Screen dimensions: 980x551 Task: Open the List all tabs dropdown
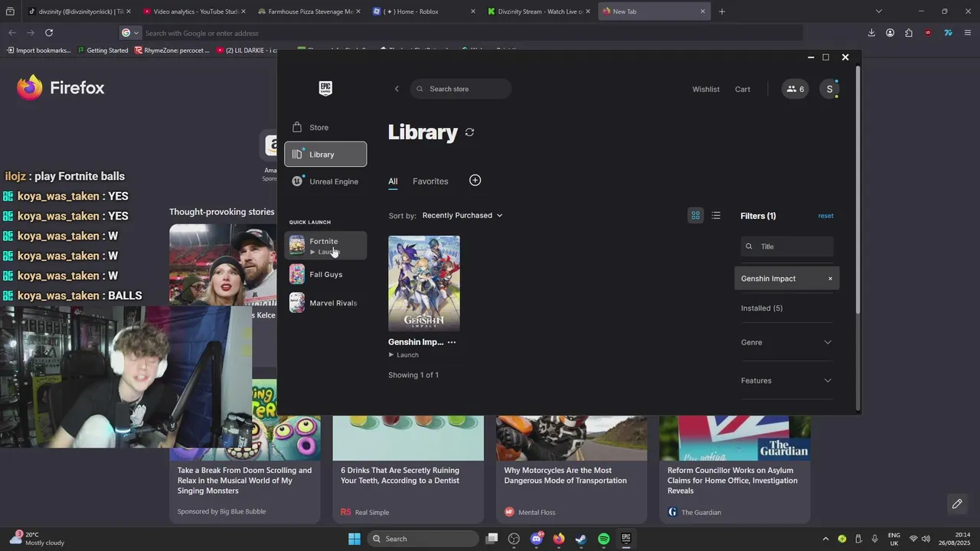[x=878, y=11]
